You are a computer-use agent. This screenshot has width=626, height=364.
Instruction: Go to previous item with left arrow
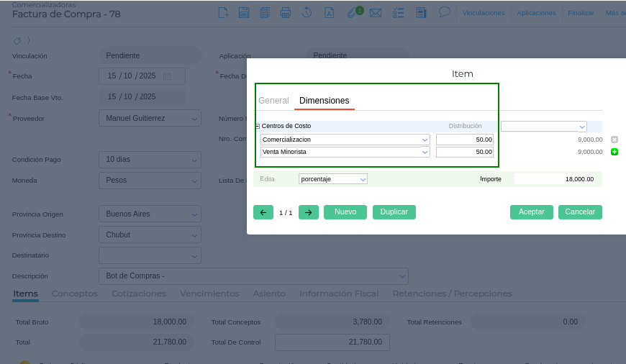click(263, 212)
